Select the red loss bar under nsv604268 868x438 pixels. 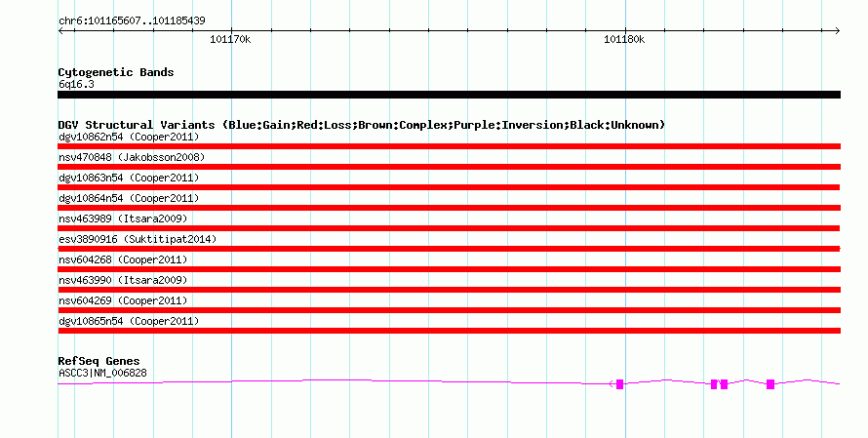pos(449,269)
